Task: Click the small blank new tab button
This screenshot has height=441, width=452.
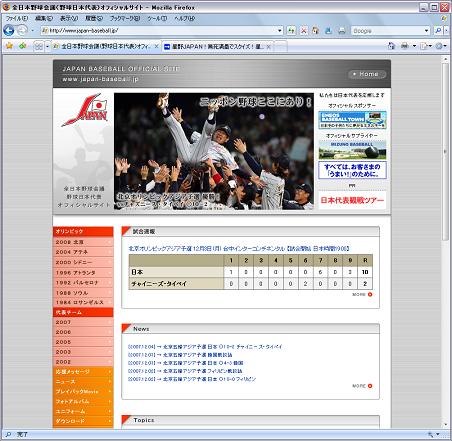Action: 281,46
